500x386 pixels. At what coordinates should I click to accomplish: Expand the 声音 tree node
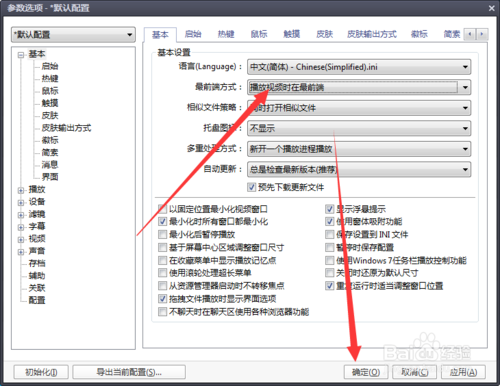[x=21, y=252]
